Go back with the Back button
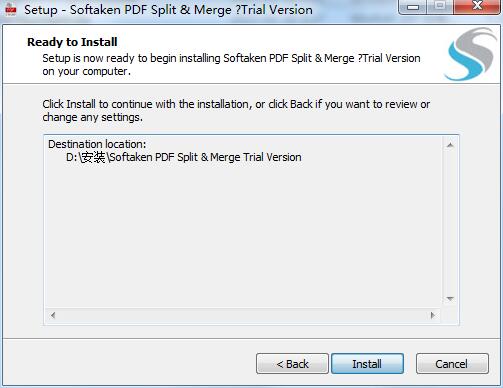This screenshot has height=388, width=503. pos(292,364)
